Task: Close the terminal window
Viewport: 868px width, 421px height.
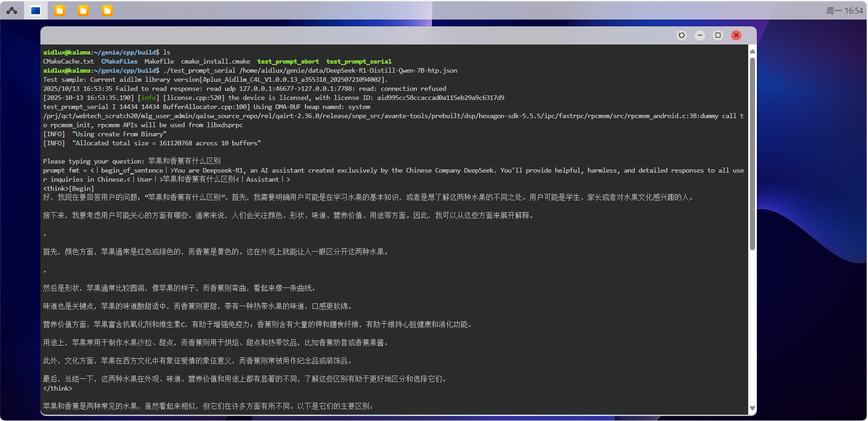Action: (x=736, y=35)
